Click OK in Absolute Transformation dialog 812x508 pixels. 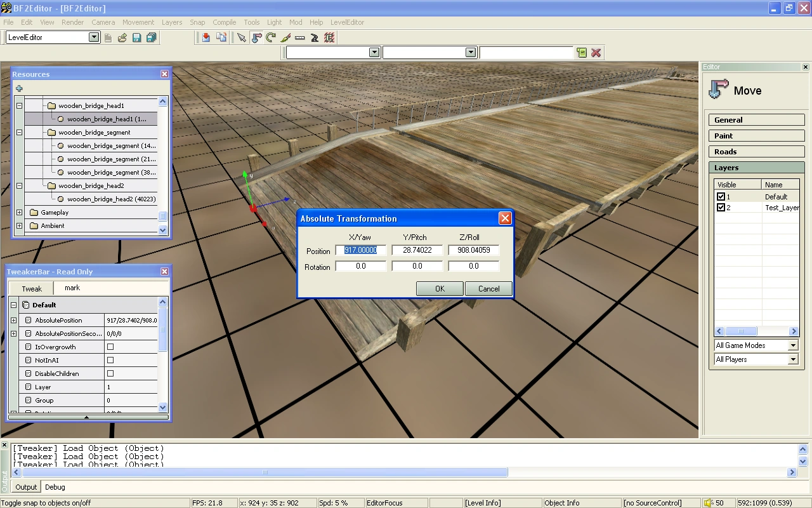[440, 289]
